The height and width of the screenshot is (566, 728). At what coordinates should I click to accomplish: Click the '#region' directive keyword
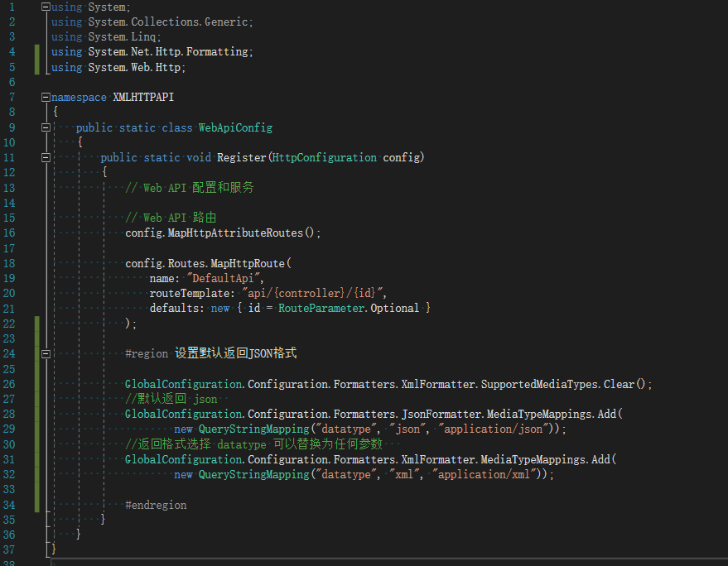(147, 353)
